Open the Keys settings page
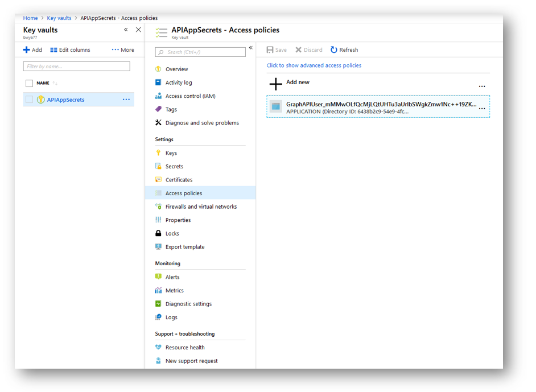The height and width of the screenshot is (392, 536). 171,153
